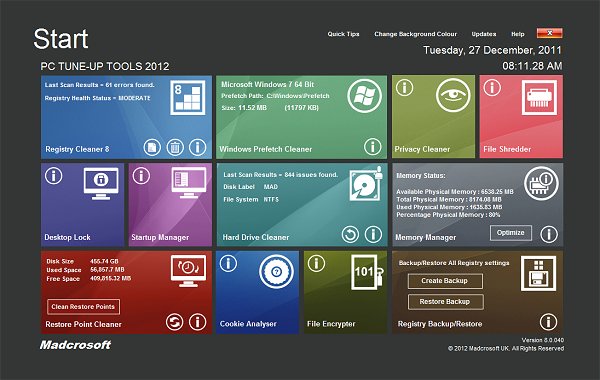Click the Create Backup button
This screenshot has width=600, height=380.
445,281
